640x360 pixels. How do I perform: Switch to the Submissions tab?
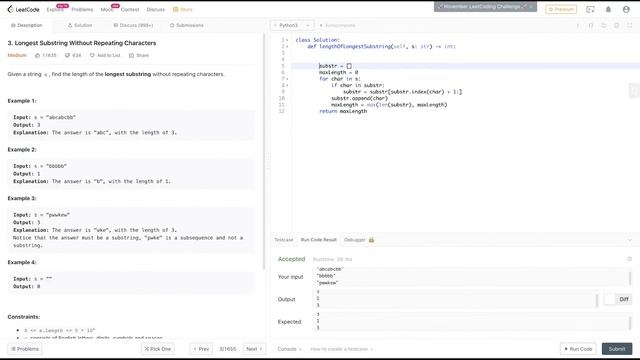(x=186, y=25)
